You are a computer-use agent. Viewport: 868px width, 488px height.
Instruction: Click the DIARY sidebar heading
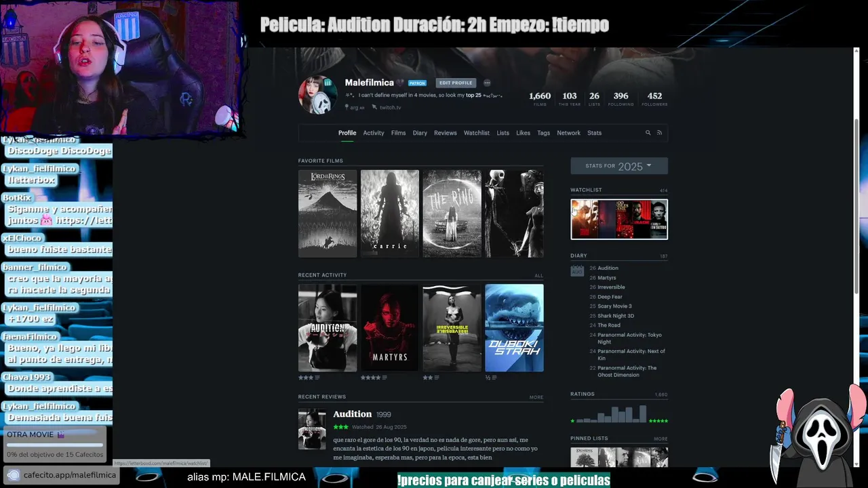point(578,256)
